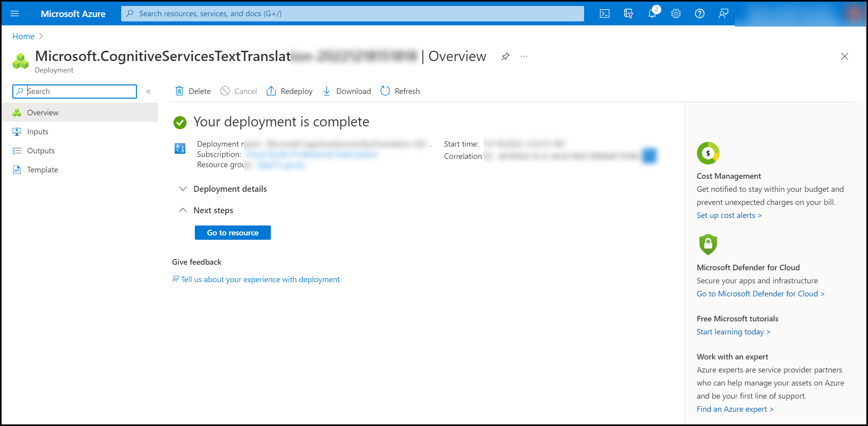Collapse the Next steps section
Screen dimensions: 868x426
point(206,210)
